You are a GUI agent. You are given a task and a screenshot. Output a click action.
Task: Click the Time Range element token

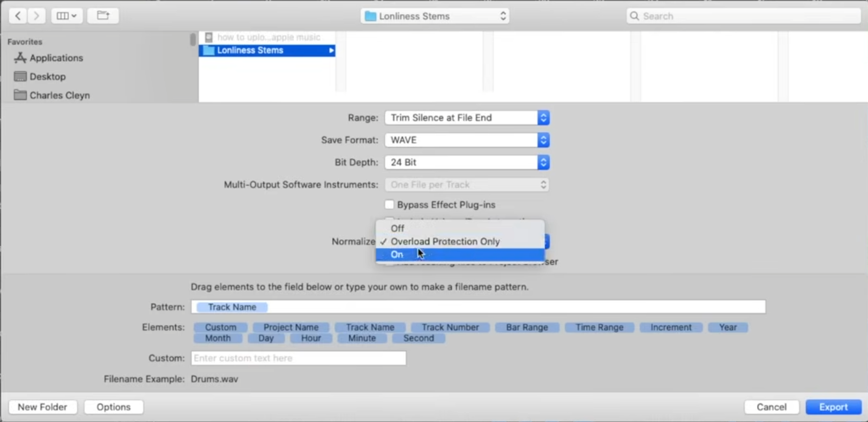600,327
